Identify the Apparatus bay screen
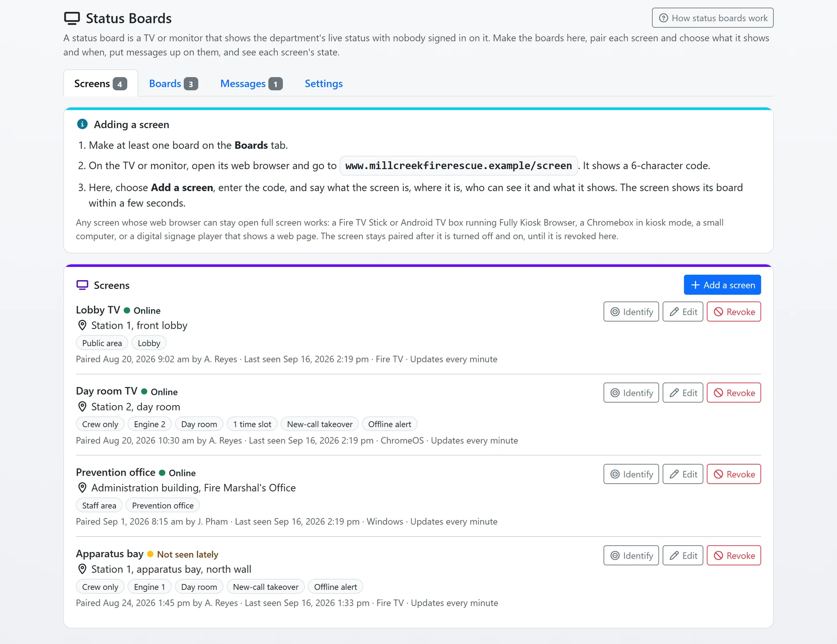This screenshot has width=837, height=644. click(x=631, y=556)
